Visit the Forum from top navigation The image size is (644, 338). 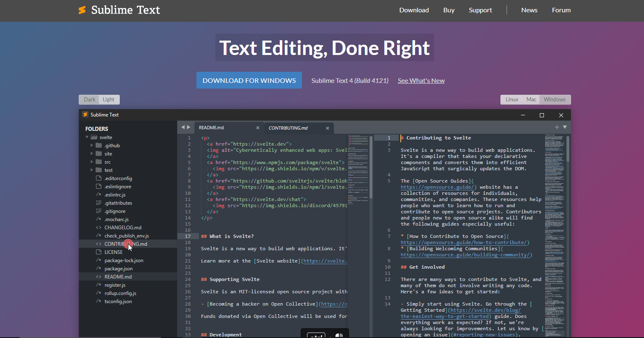pyautogui.click(x=561, y=10)
